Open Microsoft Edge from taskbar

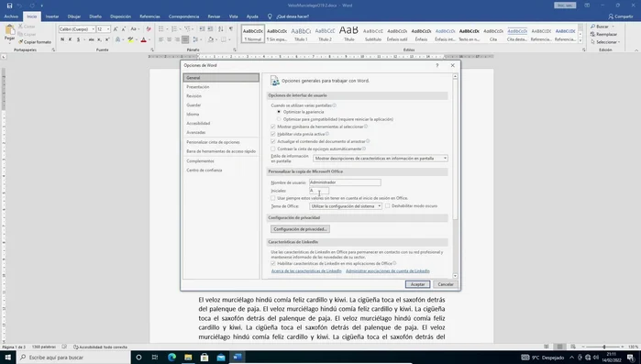[171, 358]
